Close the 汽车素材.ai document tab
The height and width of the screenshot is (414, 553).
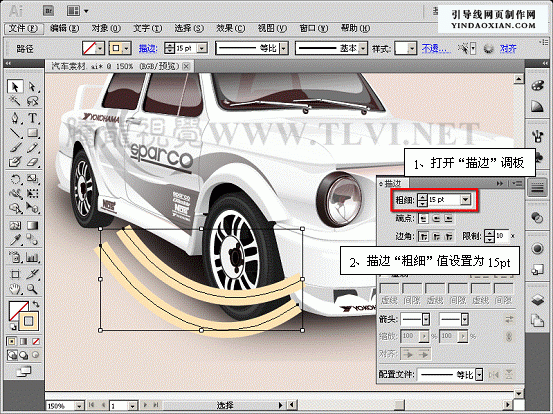pyautogui.click(x=187, y=66)
